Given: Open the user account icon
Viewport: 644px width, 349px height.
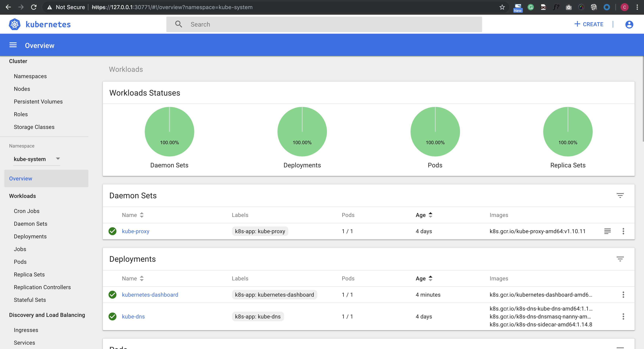Looking at the screenshot, I should (629, 24).
